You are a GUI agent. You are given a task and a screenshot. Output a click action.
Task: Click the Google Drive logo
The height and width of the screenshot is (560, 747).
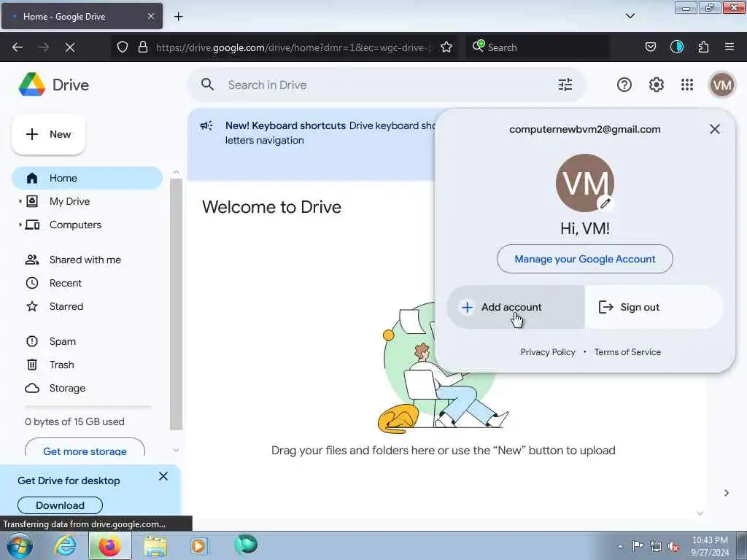(32, 85)
